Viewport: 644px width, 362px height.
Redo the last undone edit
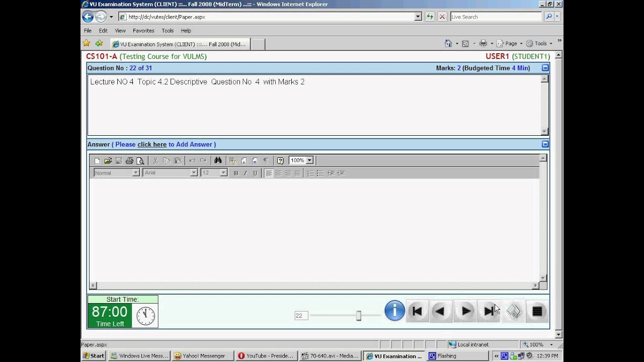(x=203, y=161)
